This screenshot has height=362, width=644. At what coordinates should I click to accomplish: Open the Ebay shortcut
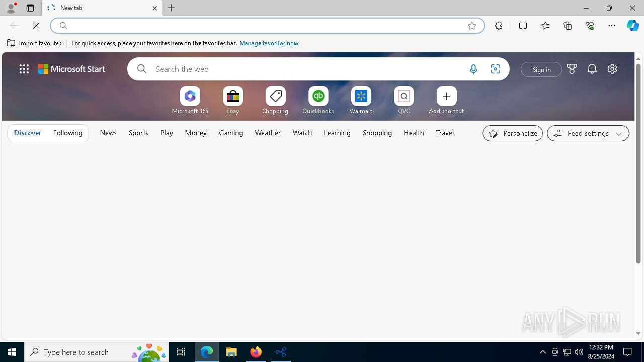(233, 101)
